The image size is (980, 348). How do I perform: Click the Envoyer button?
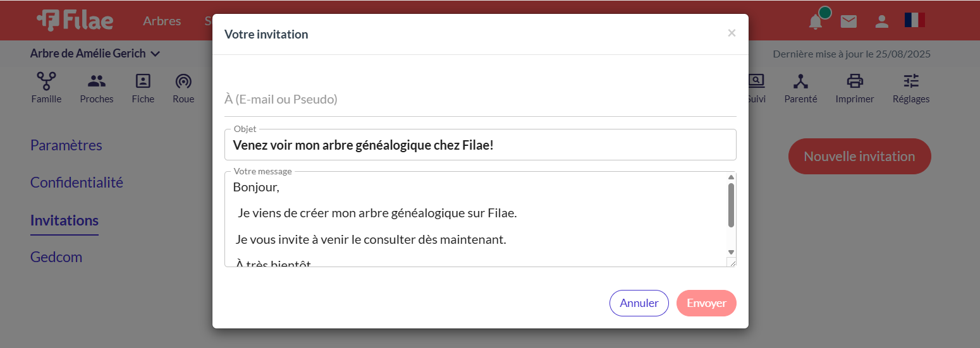[x=706, y=303]
